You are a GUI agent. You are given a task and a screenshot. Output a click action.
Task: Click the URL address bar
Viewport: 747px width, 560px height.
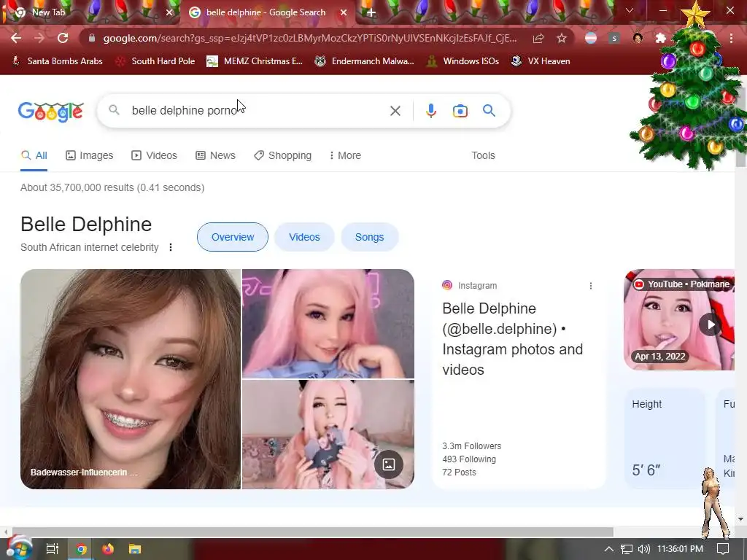(309, 39)
